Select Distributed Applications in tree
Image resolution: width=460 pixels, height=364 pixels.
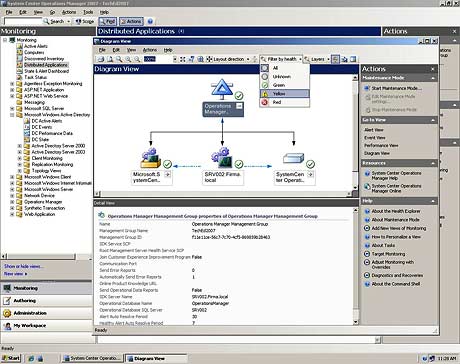click(x=46, y=65)
